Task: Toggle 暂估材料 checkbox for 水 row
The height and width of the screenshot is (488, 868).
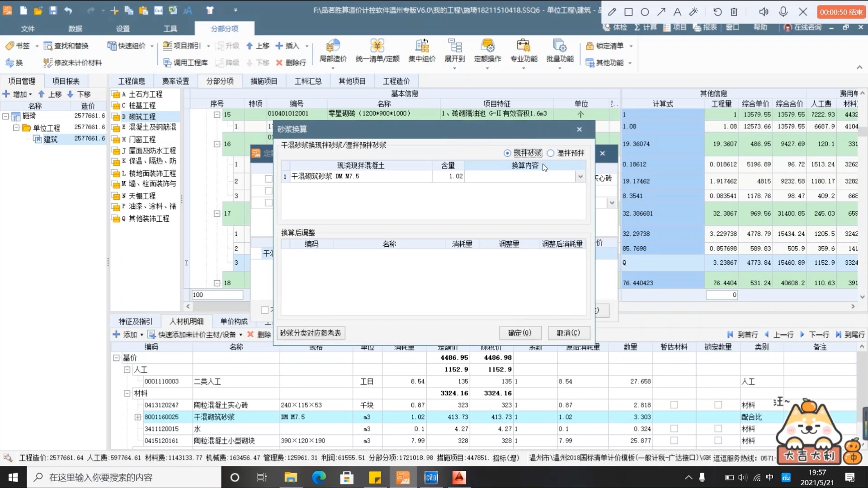Action: point(674,428)
